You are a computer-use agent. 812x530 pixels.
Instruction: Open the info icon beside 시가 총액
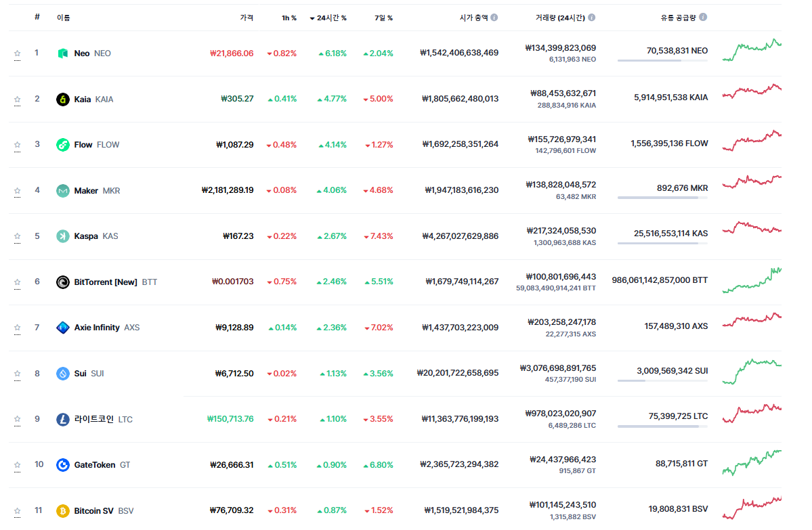click(x=494, y=18)
